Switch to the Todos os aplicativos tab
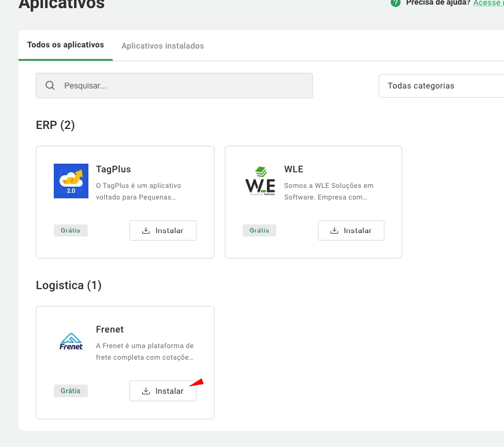Image resolution: width=504 pixels, height=447 pixels. pyautogui.click(x=65, y=45)
